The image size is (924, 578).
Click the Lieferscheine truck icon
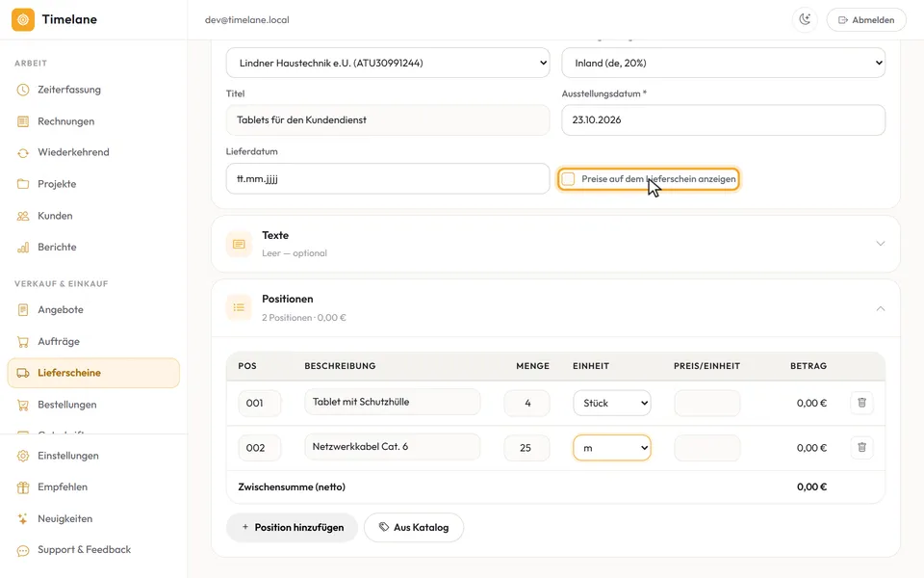[23, 373]
